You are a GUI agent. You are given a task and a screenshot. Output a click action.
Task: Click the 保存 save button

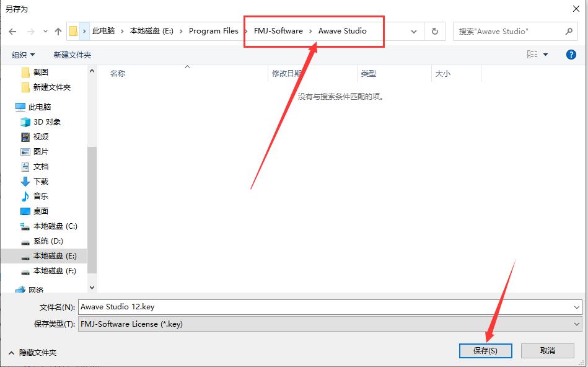click(x=485, y=350)
